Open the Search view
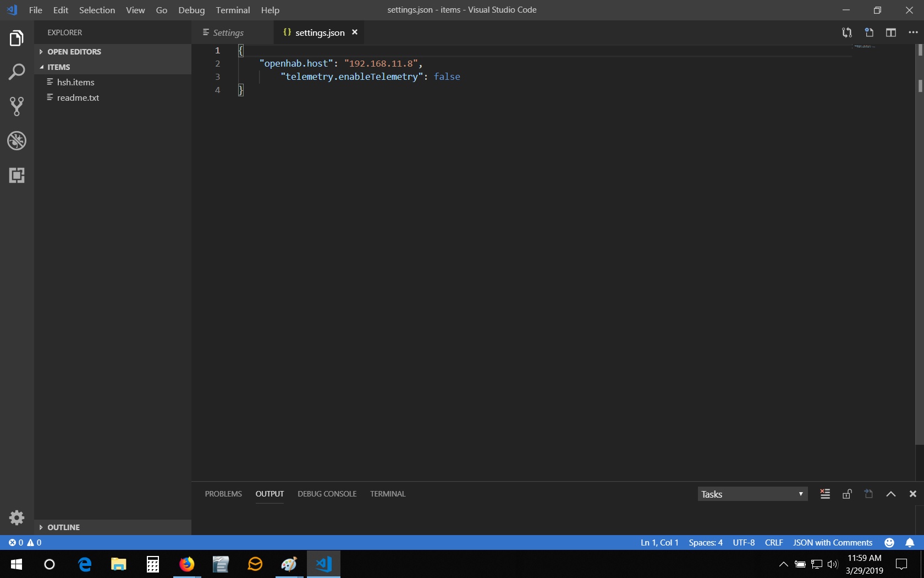Image resolution: width=924 pixels, height=578 pixels. 16,72
